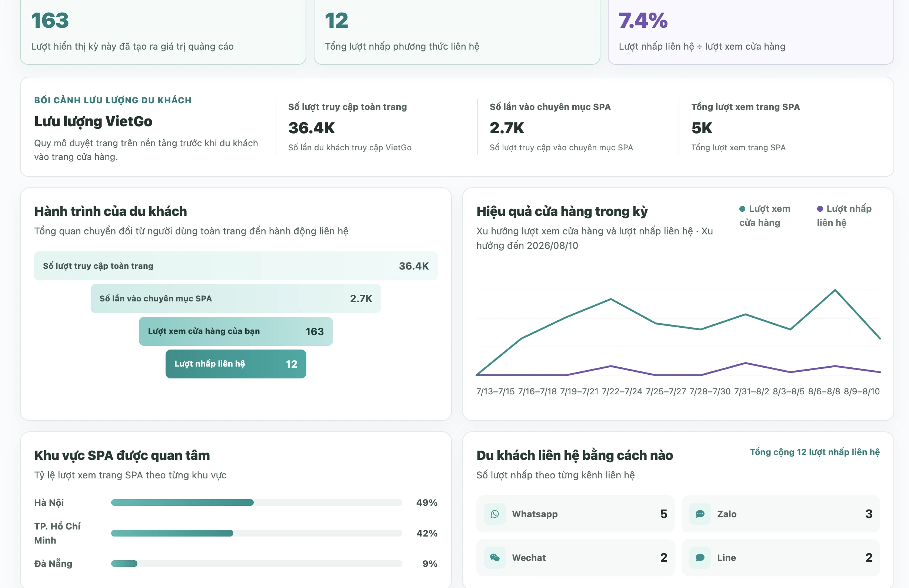Click the 'Du khách liên hệ bằng cách nào' heading

[x=575, y=455]
